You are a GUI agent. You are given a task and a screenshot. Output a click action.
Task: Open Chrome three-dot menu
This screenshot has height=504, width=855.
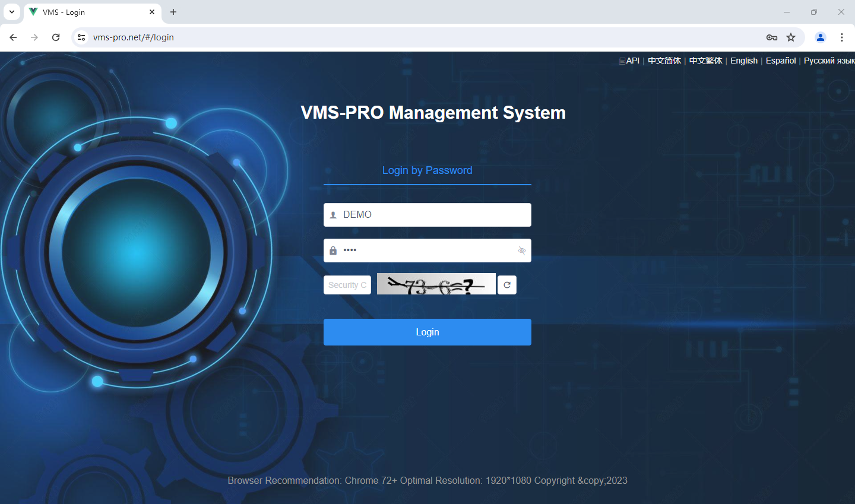tap(842, 37)
